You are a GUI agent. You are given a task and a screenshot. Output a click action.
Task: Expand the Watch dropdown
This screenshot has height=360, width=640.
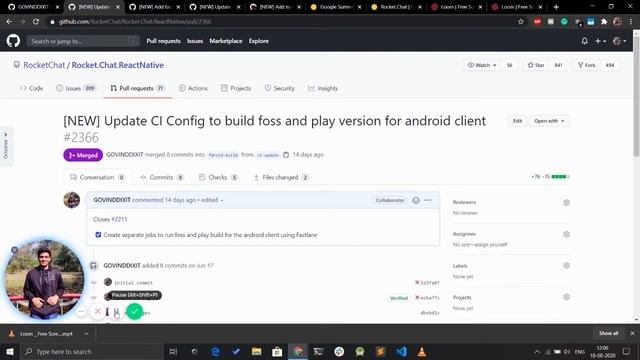(x=482, y=65)
